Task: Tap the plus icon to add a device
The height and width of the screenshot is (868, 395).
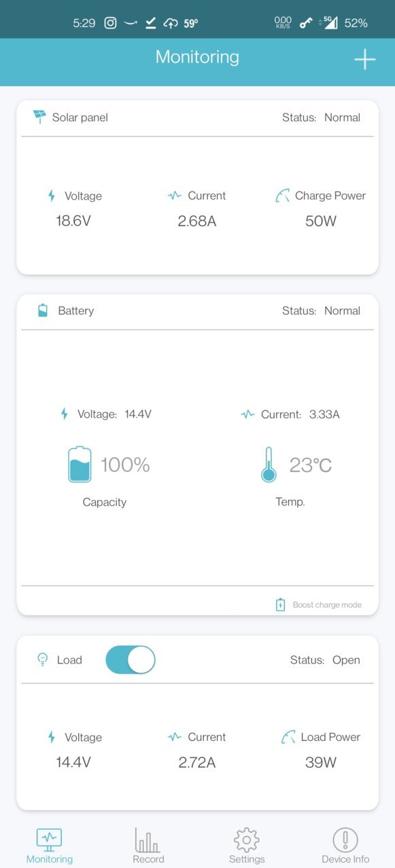Action: (x=364, y=59)
